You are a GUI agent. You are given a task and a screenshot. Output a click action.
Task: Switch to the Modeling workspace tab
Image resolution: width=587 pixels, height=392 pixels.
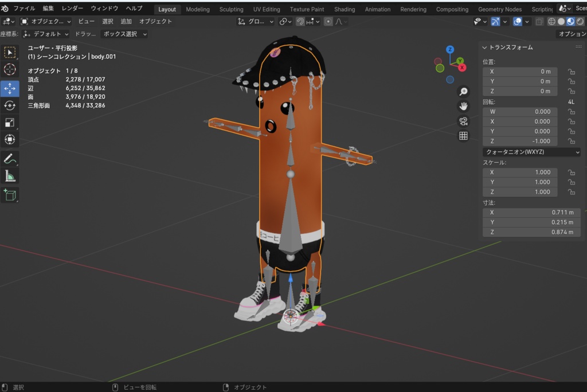coord(198,9)
